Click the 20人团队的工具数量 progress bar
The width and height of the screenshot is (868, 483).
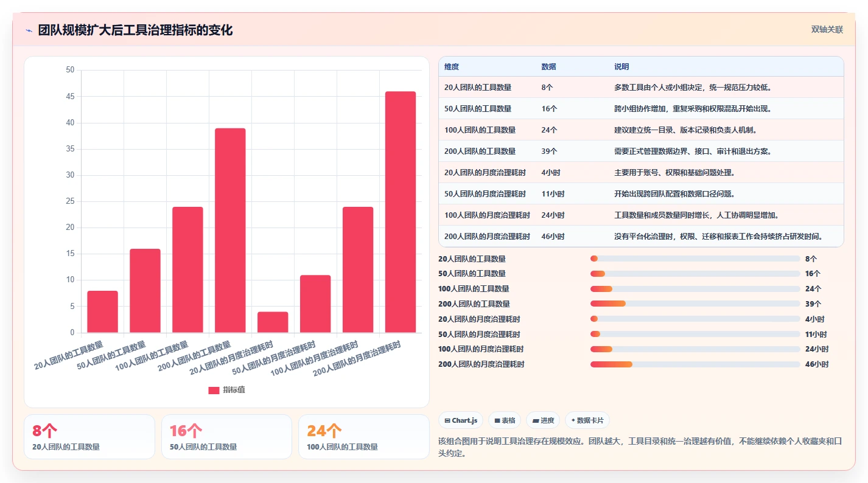click(695, 259)
